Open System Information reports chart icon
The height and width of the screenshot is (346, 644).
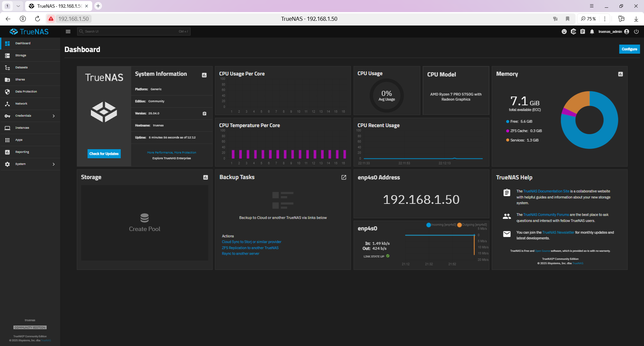tap(204, 75)
